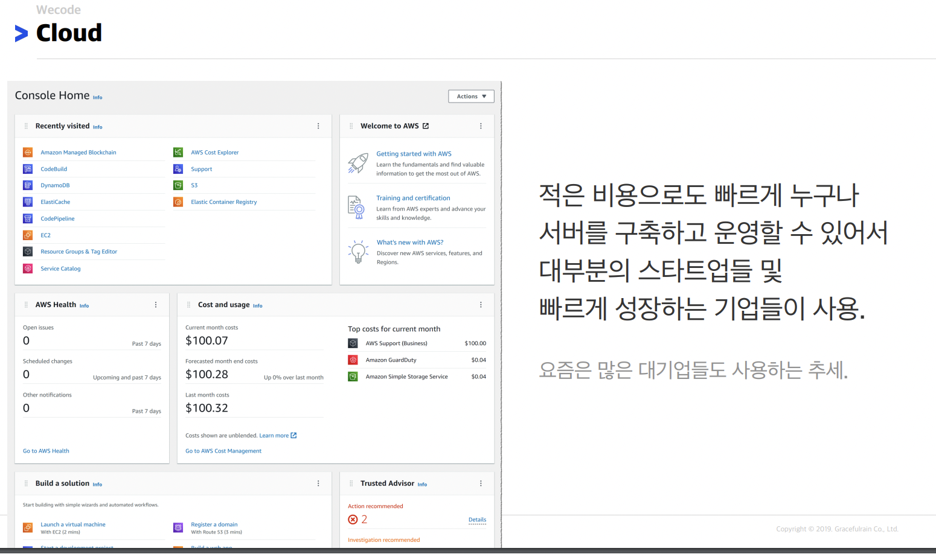Image resolution: width=936 pixels, height=560 pixels.
Task: Open the Build a solution widget options menu
Action: click(318, 483)
